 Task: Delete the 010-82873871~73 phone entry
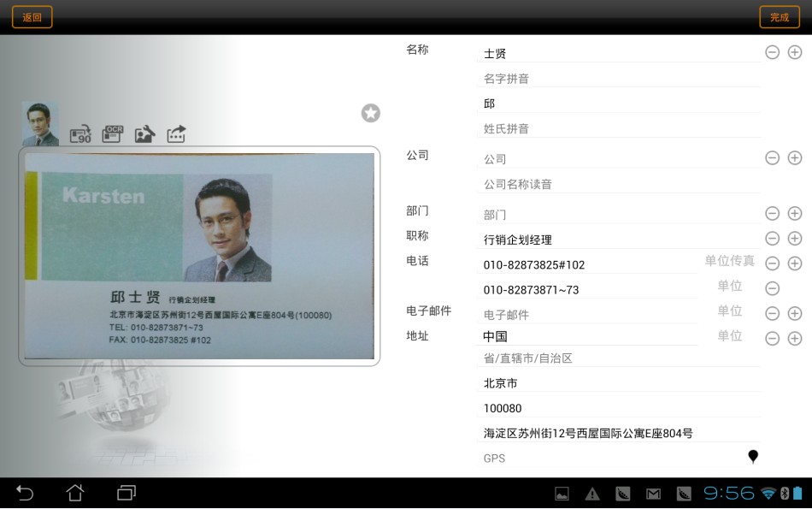(772, 289)
